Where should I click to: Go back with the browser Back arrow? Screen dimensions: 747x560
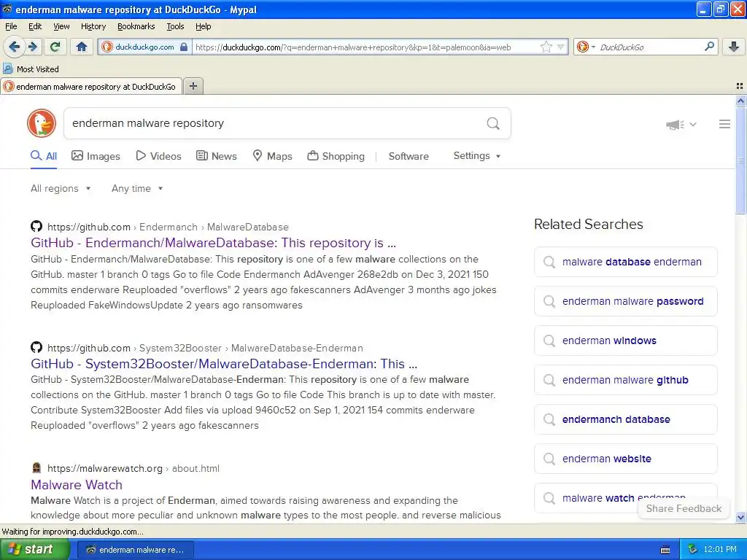[x=15, y=47]
